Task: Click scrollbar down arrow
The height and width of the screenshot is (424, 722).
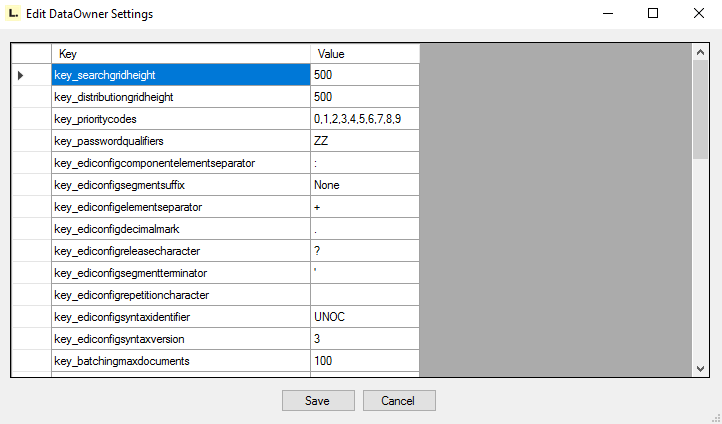Action: (700, 368)
